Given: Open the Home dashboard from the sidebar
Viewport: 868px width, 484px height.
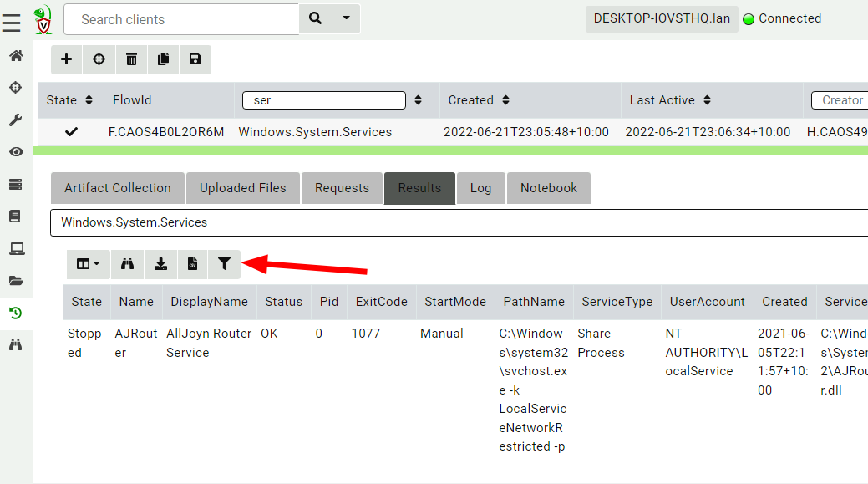Looking at the screenshot, I should [x=15, y=54].
